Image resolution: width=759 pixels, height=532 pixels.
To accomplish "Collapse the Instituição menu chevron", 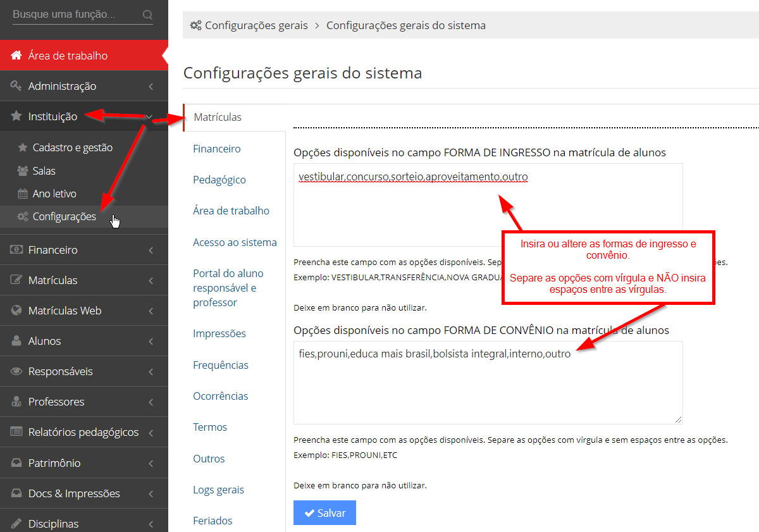I will (149, 116).
